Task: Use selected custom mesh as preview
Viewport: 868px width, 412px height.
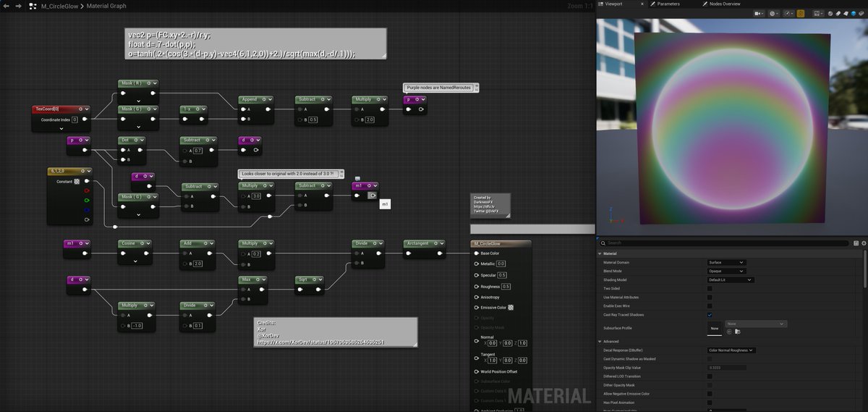Action: coord(861,13)
